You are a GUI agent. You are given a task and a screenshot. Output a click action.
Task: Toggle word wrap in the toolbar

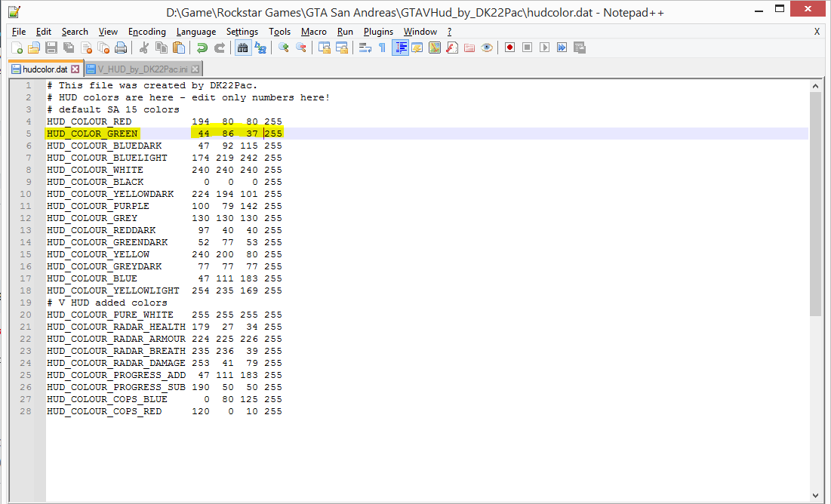(365, 48)
